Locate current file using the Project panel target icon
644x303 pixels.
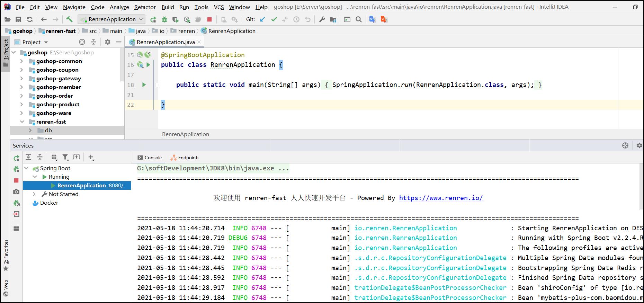(82, 42)
